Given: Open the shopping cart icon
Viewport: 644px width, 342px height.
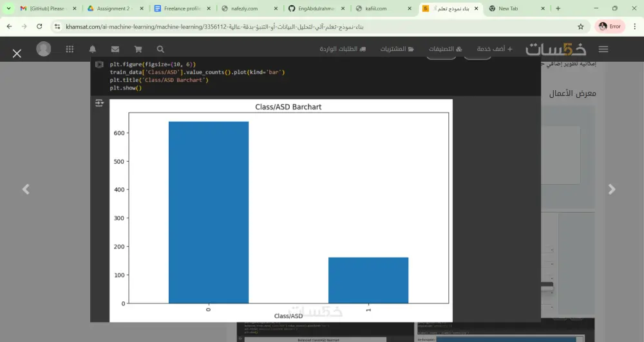Looking at the screenshot, I should tap(138, 49).
